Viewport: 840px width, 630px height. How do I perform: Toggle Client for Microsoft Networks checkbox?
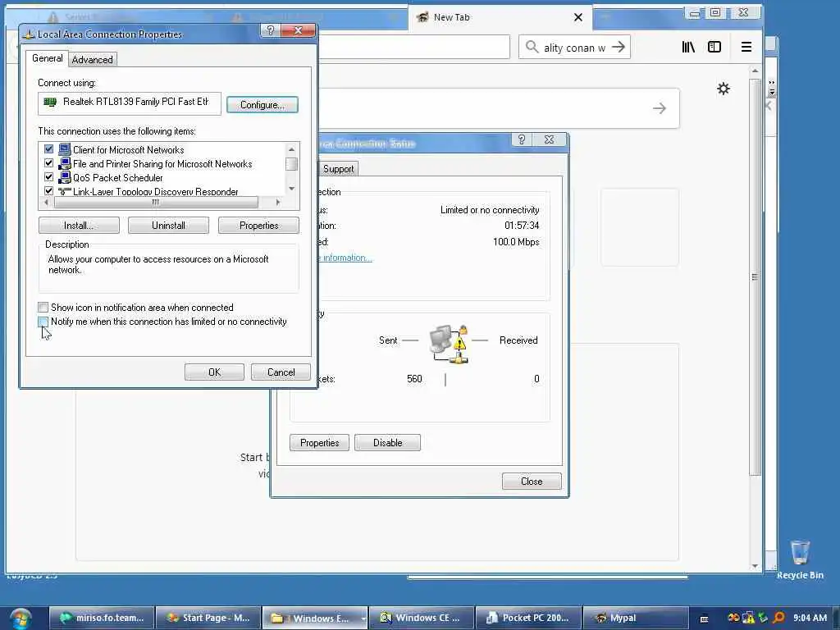(48, 149)
